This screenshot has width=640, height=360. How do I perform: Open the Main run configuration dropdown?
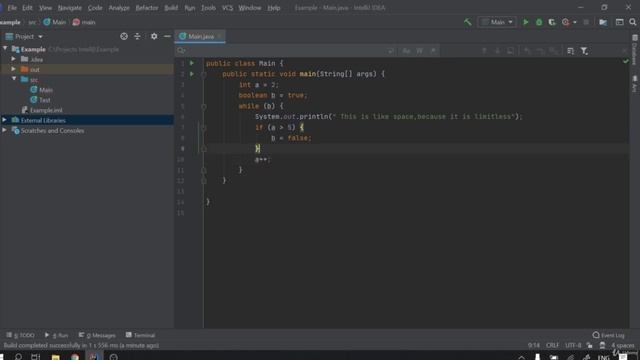click(x=497, y=22)
